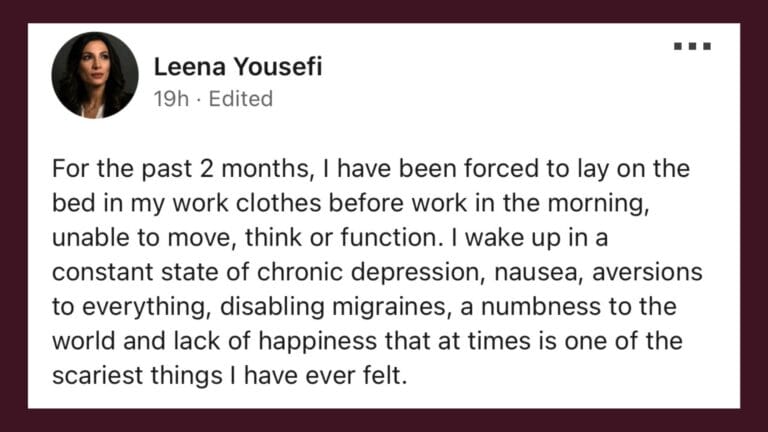The height and width of the screenshot is (432, 768).
Task: Click the Edited label beside timestamp
Action: click(x=240, y=98)
